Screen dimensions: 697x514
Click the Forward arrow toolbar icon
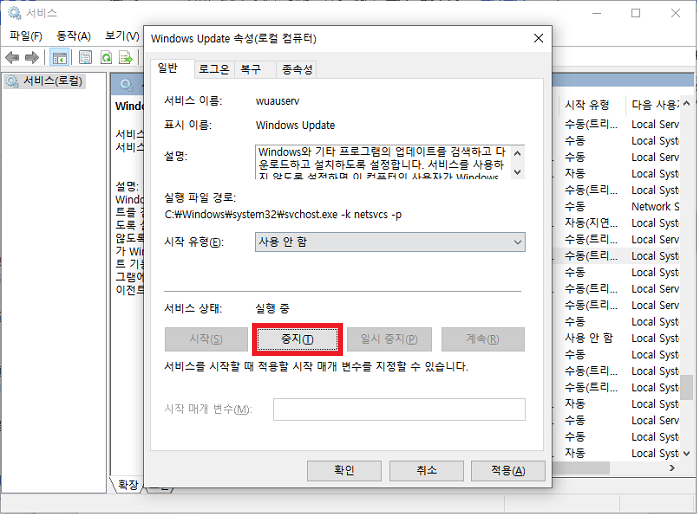tap(32, 57)
